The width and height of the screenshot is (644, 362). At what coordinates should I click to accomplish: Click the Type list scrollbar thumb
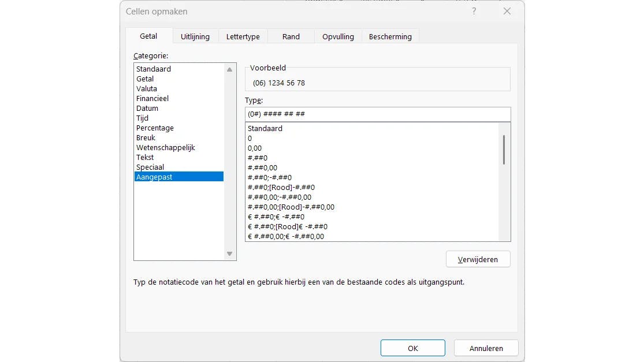click(x=504, y=150)
